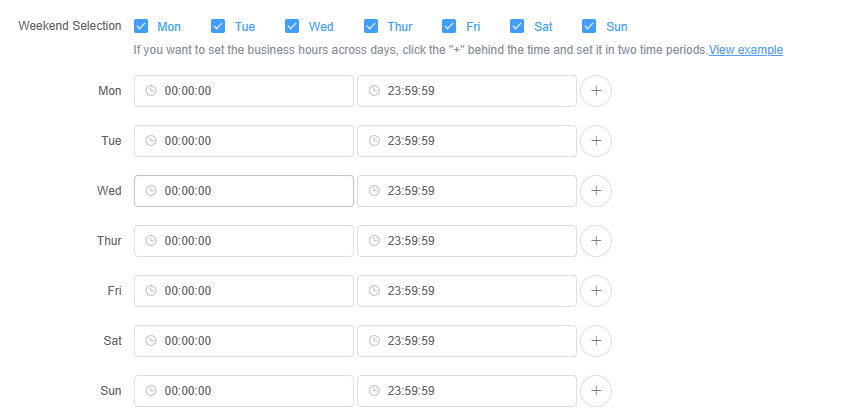The width and height of the screenshot is (852, 420).
Task: Add a time period for Saturday
Action: (x=596, y=341)
